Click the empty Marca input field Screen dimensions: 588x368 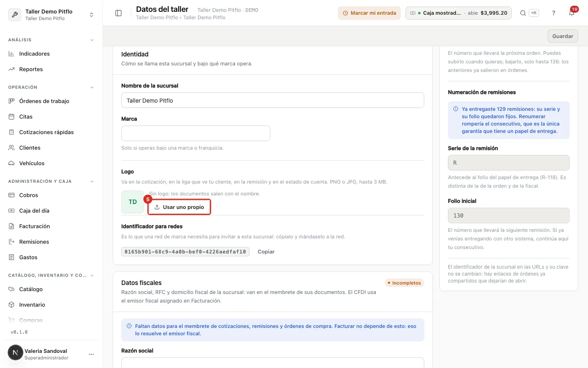coord(196,133)
